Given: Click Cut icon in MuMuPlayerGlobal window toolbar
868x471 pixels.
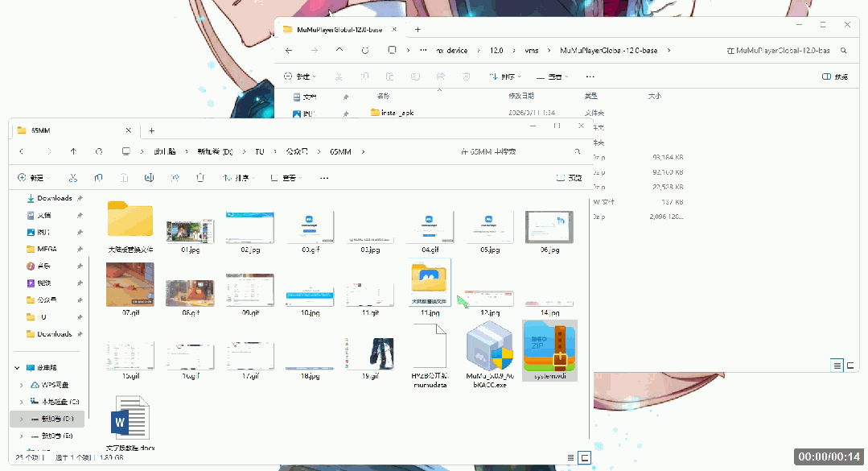Looking at the screenshot, I should point(339,76).
